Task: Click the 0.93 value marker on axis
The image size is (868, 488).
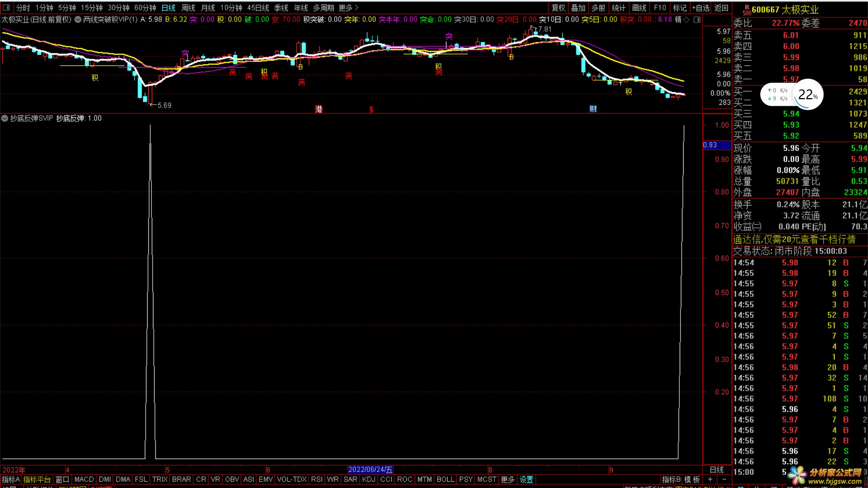Action: pos(717,145)
